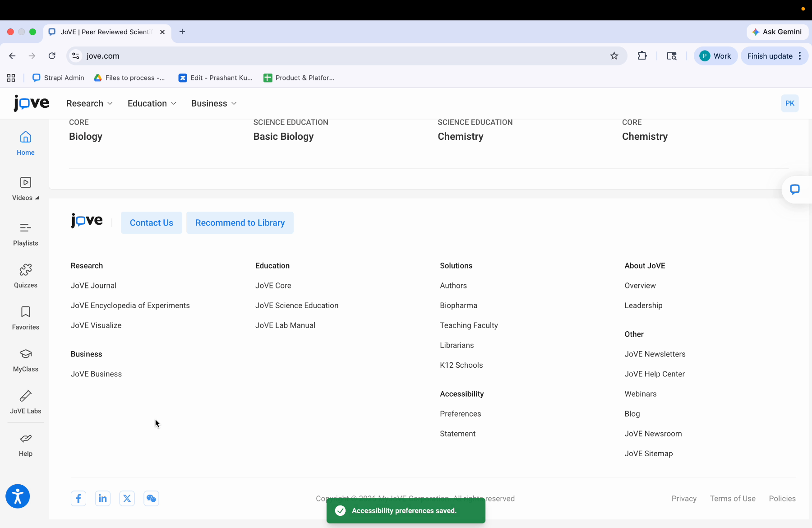Image resolution: width=812 pixels, height=528 pixels.
Task: Click Ask Gemini button
Action: point(777,32)
